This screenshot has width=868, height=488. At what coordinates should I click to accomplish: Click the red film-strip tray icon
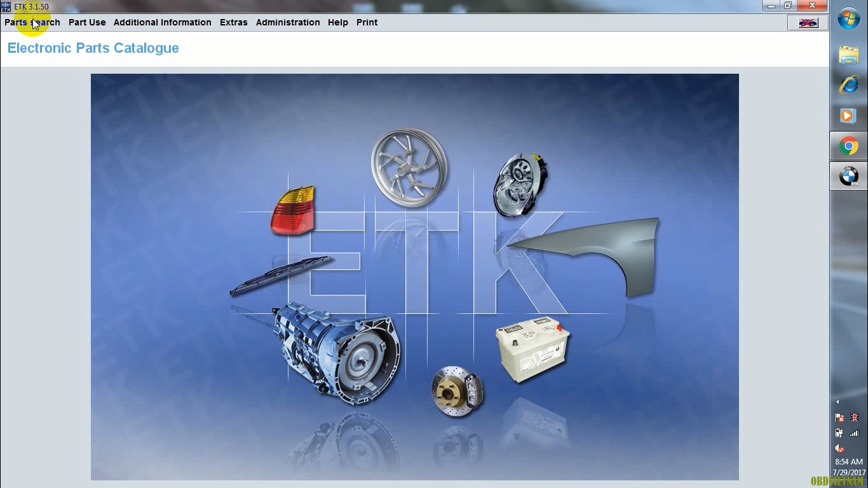(855, 417)
